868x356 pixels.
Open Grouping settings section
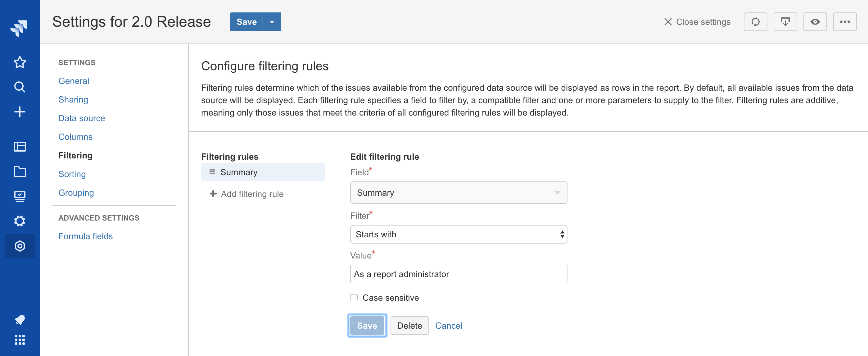[x=76, y=193]
